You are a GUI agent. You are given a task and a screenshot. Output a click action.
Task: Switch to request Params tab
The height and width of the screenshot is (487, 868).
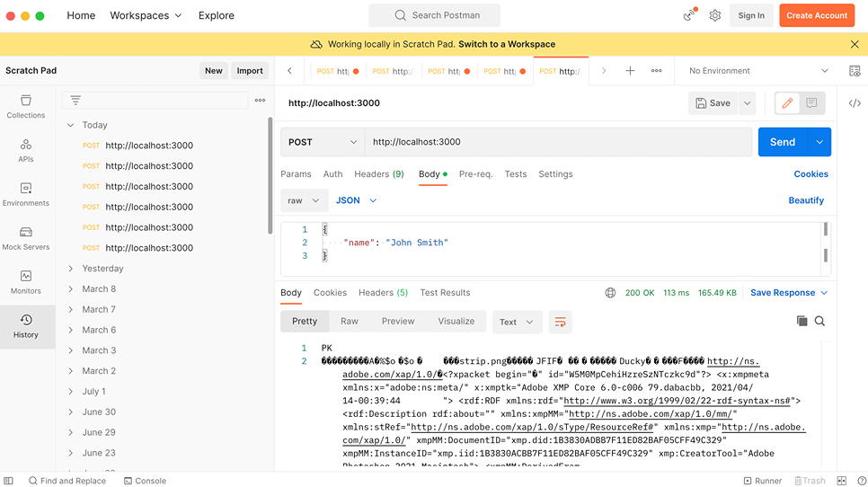coord(296,173)
